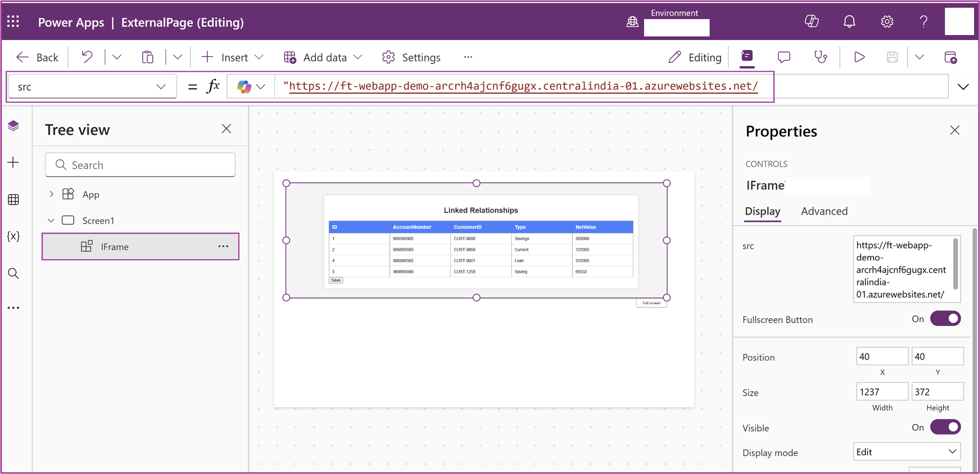
Task: Open the Search pane on the left rail
Action: tap(14, 273)
